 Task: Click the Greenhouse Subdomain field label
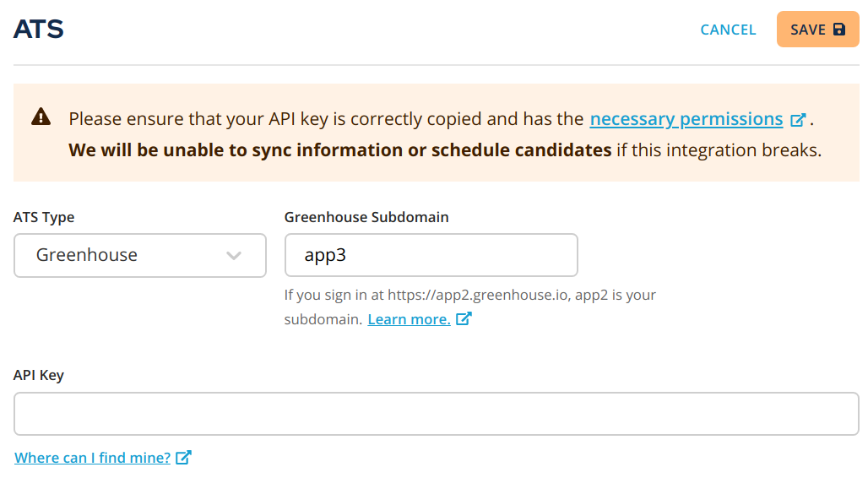[366, 217]
